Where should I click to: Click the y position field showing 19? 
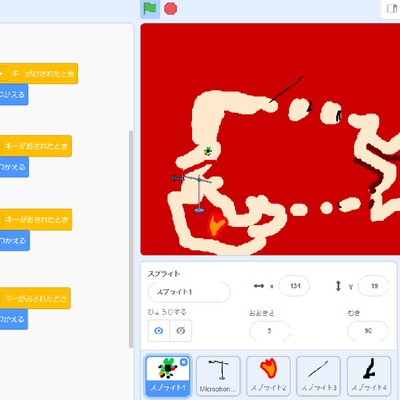click(x=373, y=286)
